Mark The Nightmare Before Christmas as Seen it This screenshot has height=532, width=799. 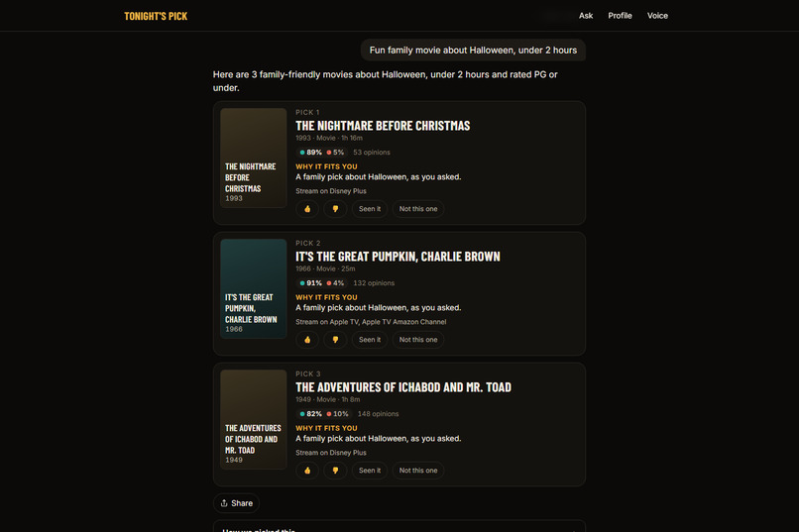[370, 209]
